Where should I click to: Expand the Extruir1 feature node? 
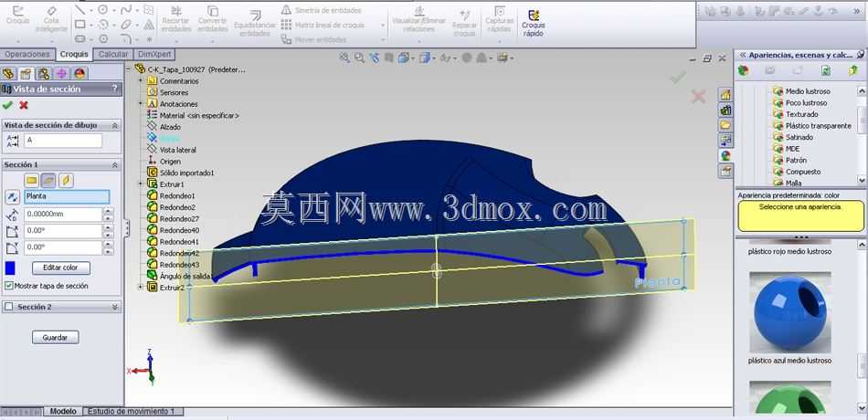pos(141,184)
